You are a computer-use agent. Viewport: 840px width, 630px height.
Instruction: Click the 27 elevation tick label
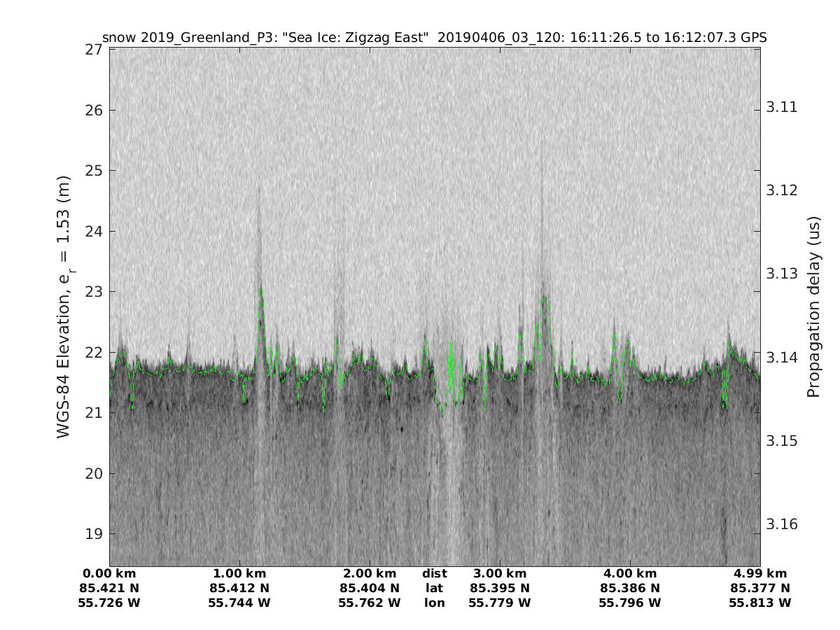(x=94, y=50)
